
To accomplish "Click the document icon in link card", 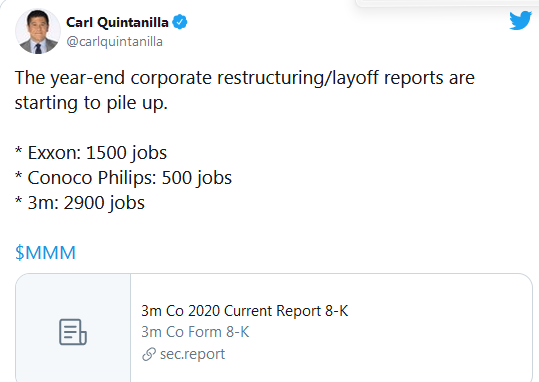I will pos(73,332).
